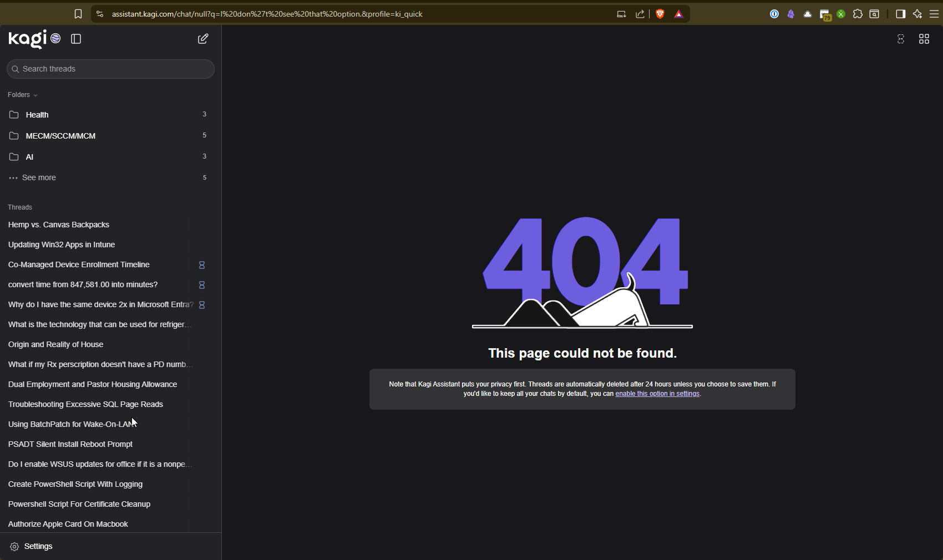Open the 1Password extension icon
943x560 pixels.
click(x=774, y=14)
